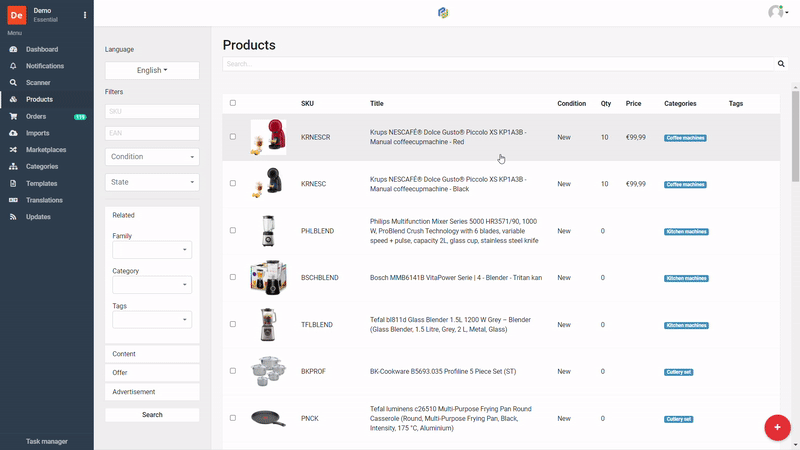The height and width of the screenshot is (450, 800).
Task: Click the Qty column header
Action: (606, 104)
